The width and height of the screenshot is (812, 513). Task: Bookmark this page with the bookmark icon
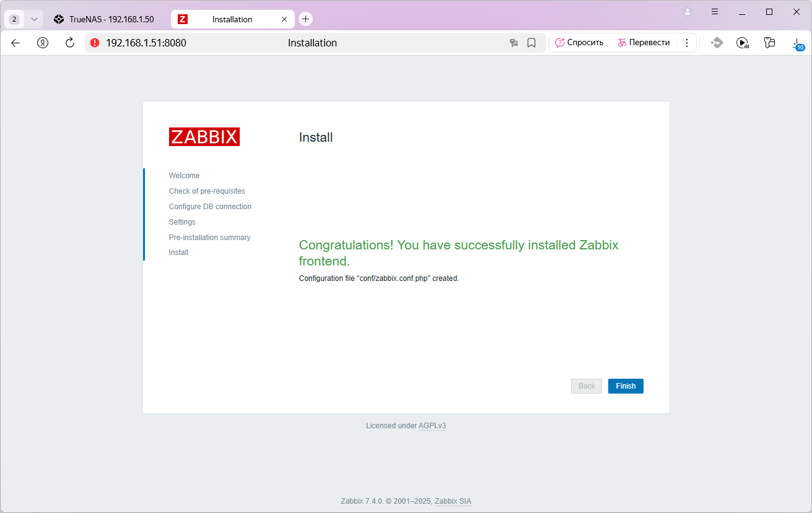point(531,43)
